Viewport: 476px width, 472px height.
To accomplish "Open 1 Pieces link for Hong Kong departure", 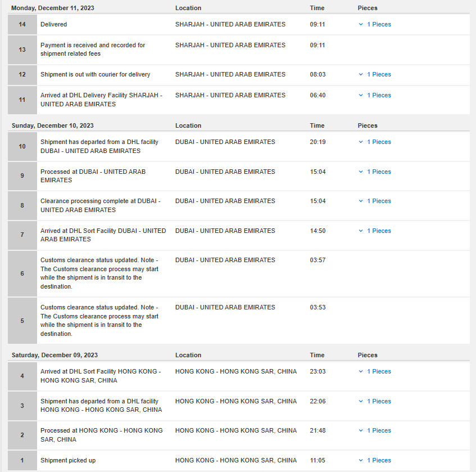I will point(379,401).
